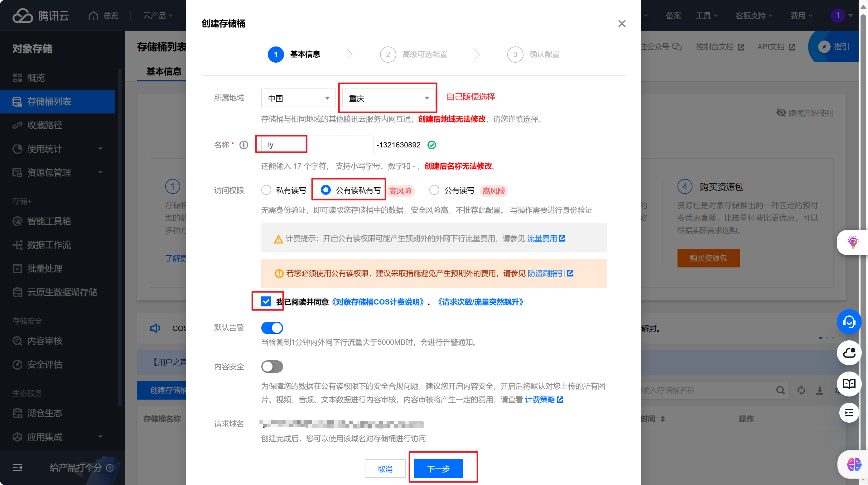Click the speaker announcement icon
Screen dimensions: 868x485
[x=155, y=328]
